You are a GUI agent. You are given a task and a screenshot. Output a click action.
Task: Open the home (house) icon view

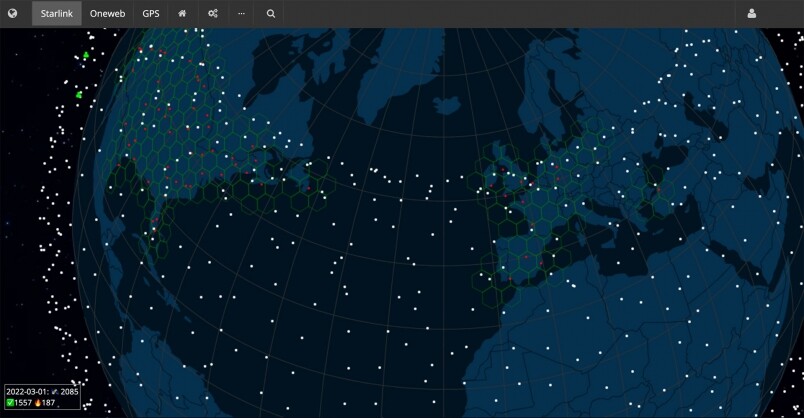click(182, 13)
